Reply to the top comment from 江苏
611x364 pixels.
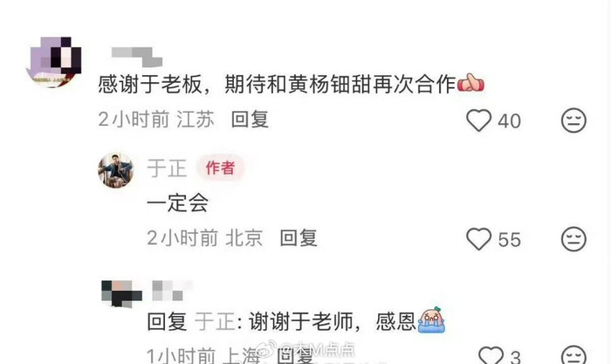click(x=250, y=120)
